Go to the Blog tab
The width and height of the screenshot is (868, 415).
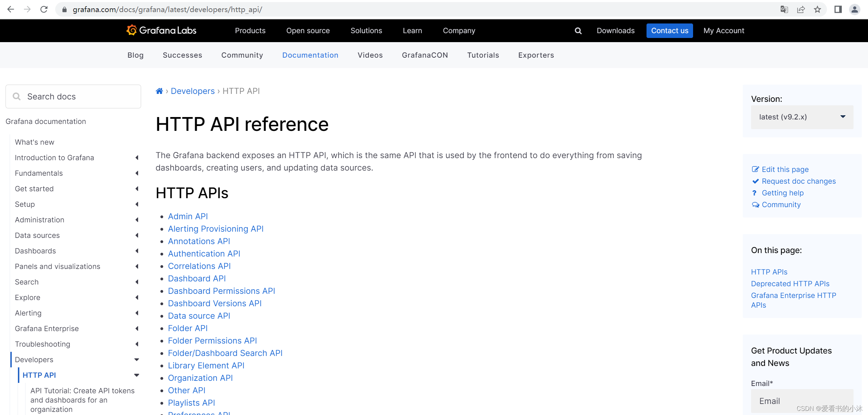pyautogui.click(x=135, y=55)
